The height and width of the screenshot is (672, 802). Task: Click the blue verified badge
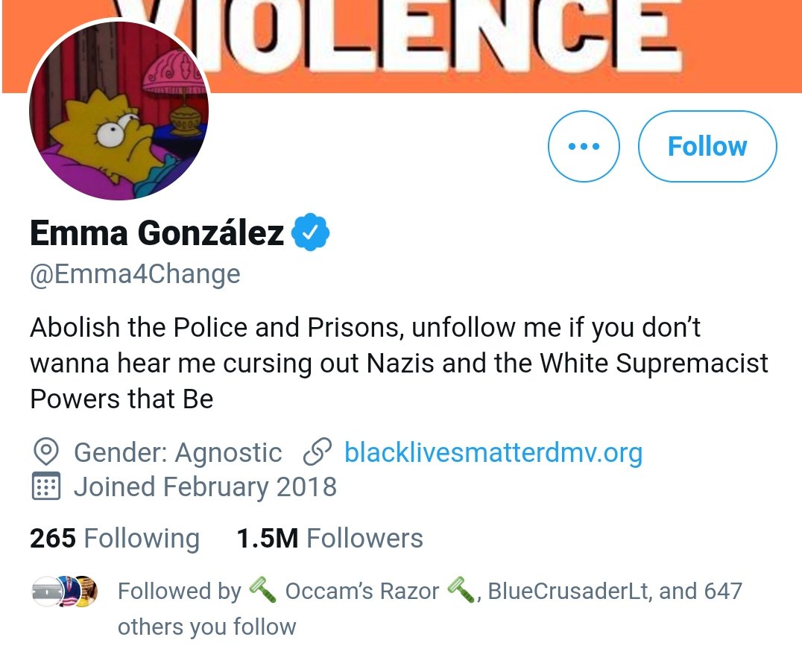[311, 232]
